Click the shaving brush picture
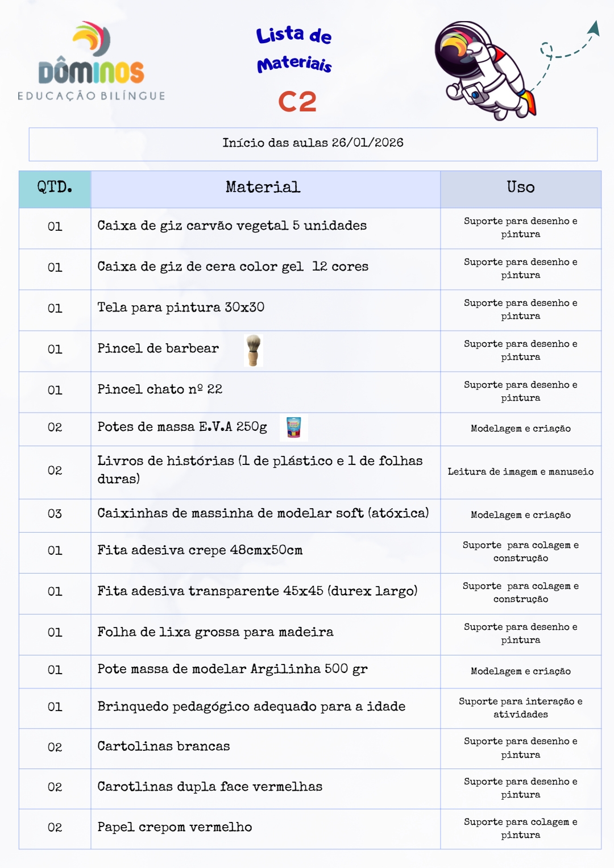The image size is (614, 868). click(x=253, y=350)
